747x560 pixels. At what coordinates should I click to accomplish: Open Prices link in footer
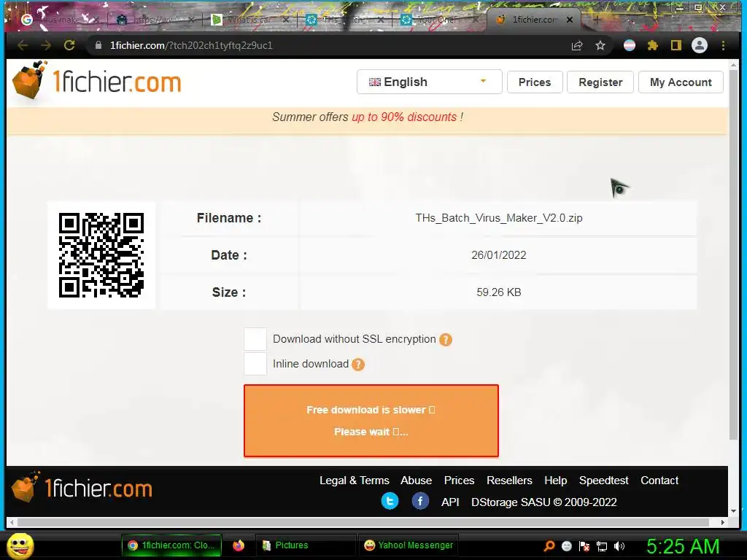pos(460,480)
